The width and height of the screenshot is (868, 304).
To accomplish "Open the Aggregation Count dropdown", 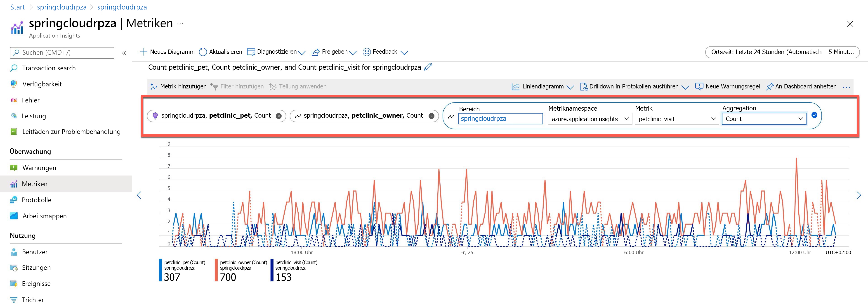I will 764,119.
